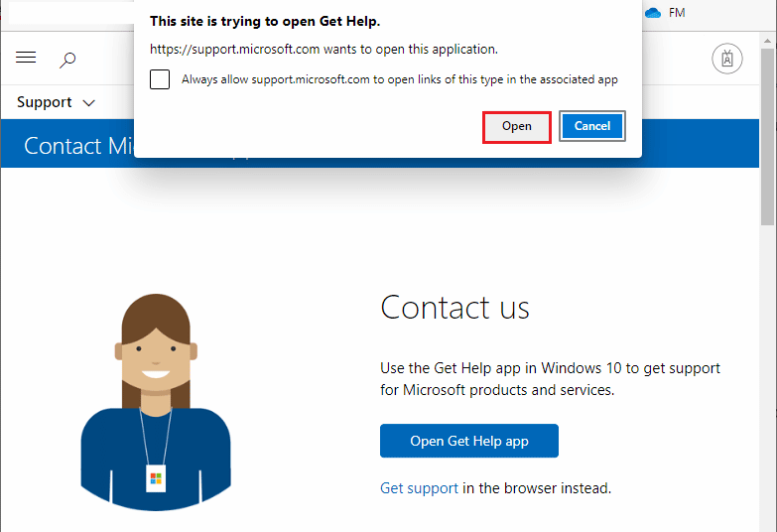The width and height of the screenshot is (777, 532).
Task: Click Open in the Get Help dialog
Action: (516, 126)
